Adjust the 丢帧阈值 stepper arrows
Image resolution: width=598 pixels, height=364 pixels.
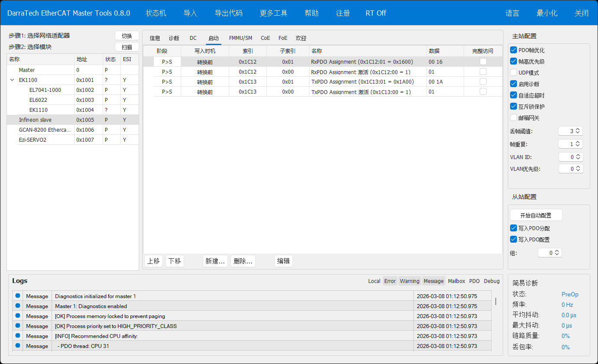(577, 131)
